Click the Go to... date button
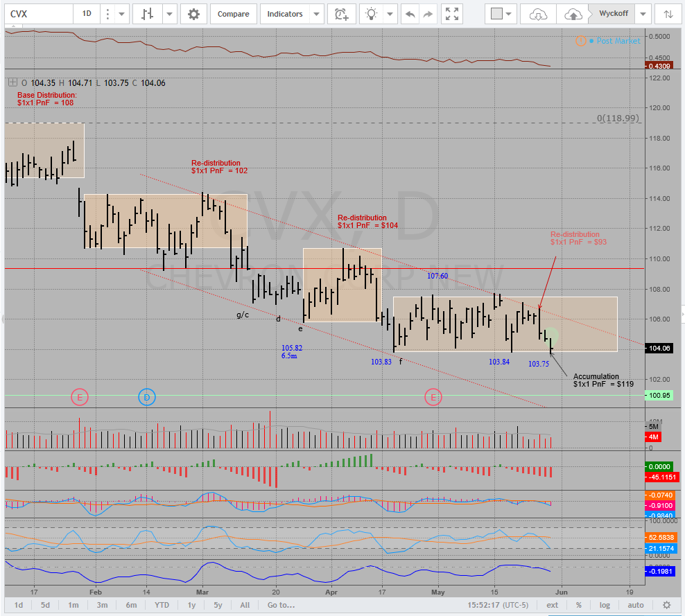This screenshot has width=685, height=616. [281, 605]
